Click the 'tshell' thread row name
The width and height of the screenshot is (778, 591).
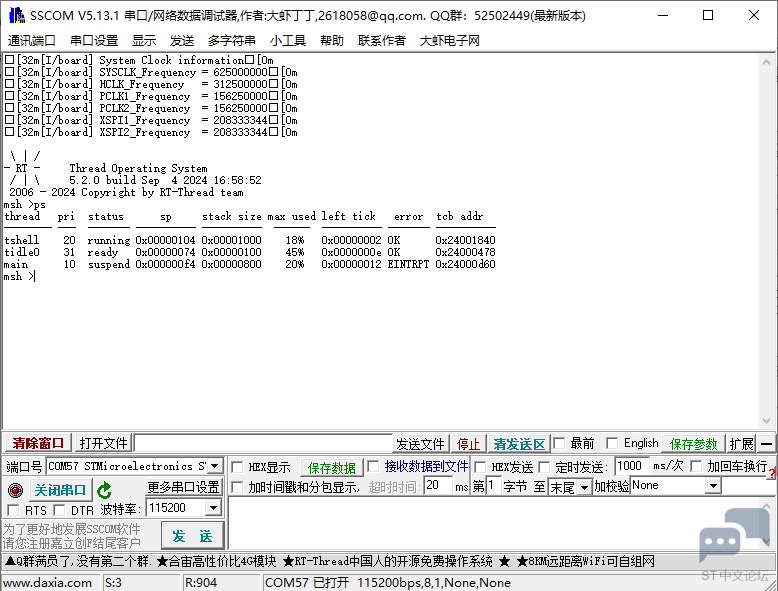(21, 240)
